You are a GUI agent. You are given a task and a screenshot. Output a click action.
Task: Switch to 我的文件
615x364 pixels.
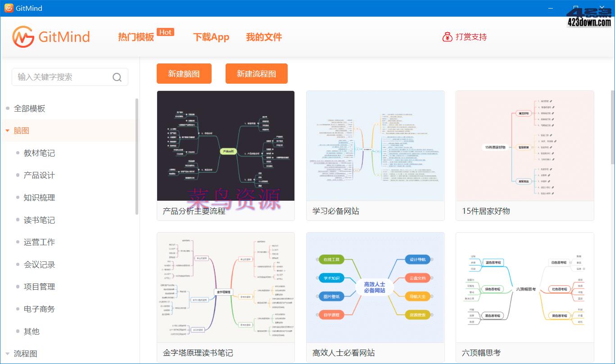264,37
